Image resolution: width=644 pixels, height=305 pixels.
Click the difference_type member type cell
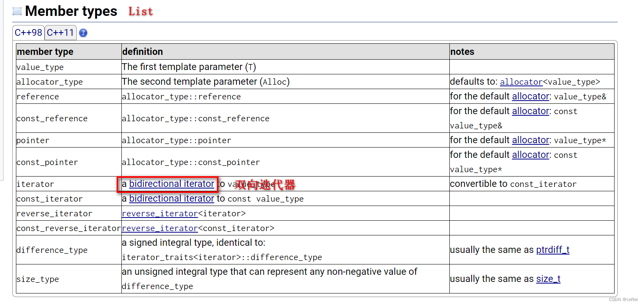[68, 250]
